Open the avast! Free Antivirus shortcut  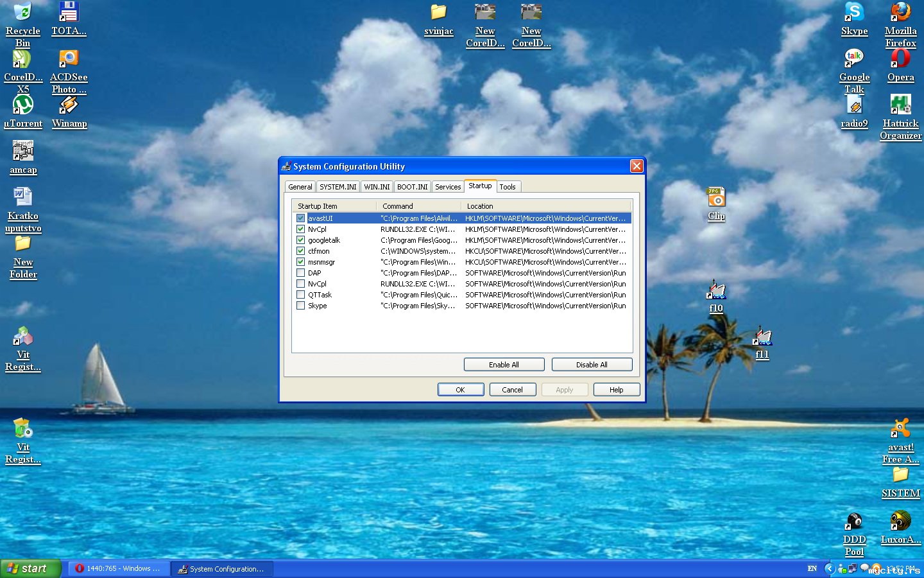click(x=900, y=429)
